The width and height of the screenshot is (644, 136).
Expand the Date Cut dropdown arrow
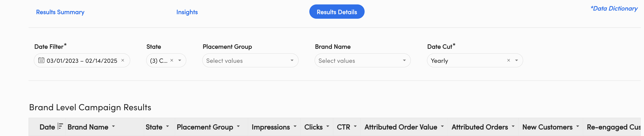click(x=517, y=60)
